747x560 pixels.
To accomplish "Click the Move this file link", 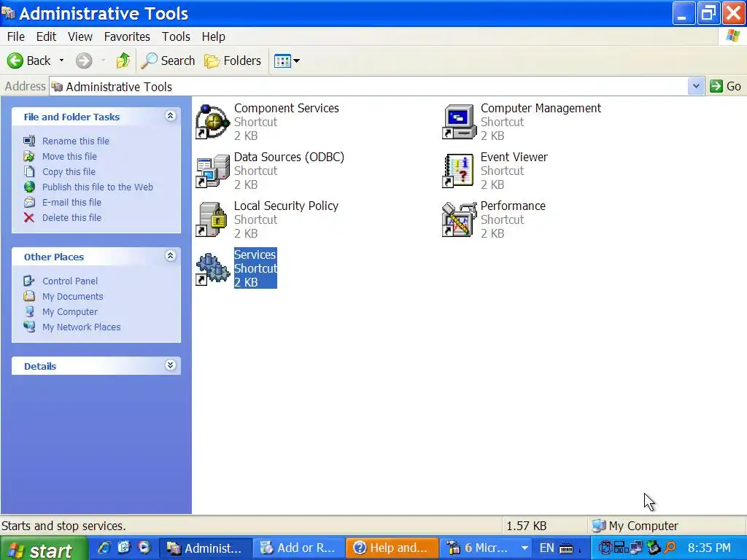I will coord(69,156).
